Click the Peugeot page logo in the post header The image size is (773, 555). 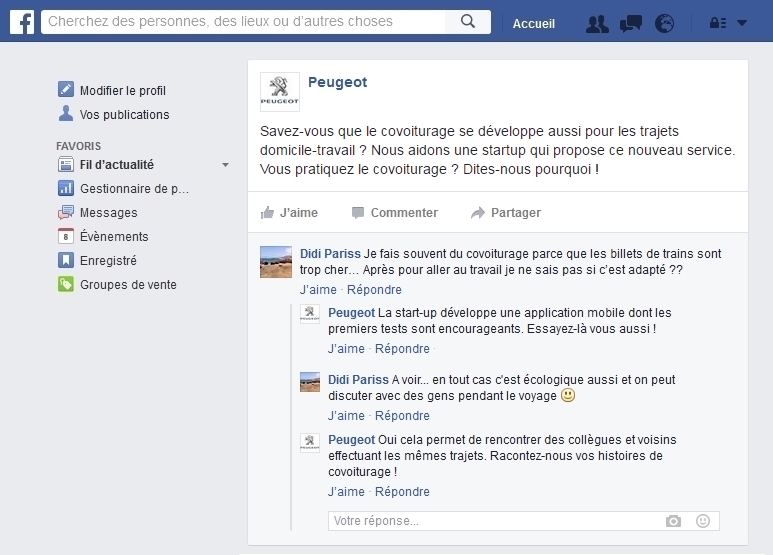[x=280, y=92]
